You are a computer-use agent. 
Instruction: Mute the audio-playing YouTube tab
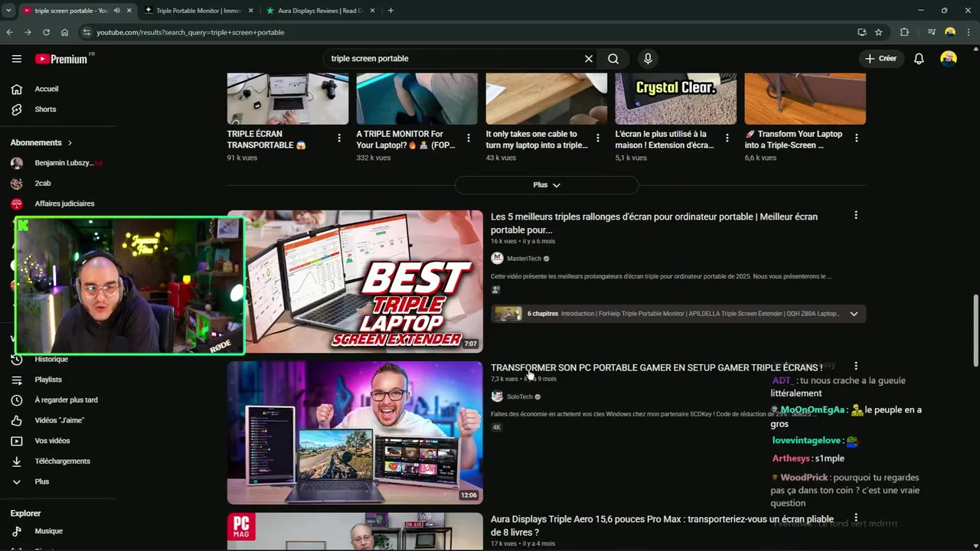[116, 11]
